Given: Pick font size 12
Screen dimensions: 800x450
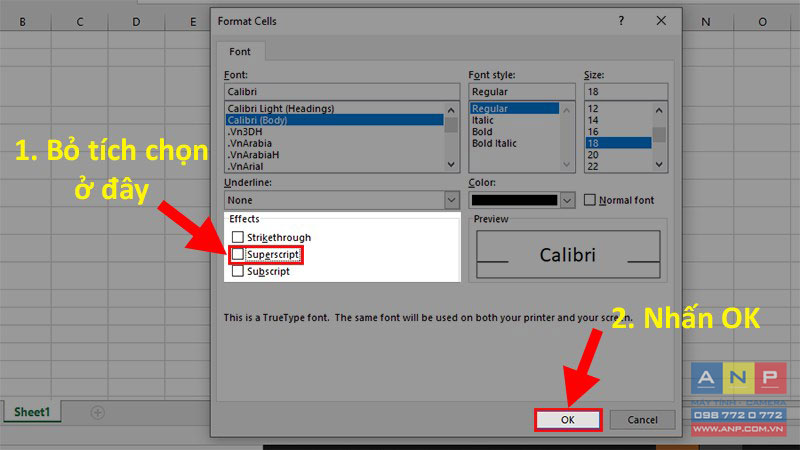Looking at the screenshot, I should point(618,109).
